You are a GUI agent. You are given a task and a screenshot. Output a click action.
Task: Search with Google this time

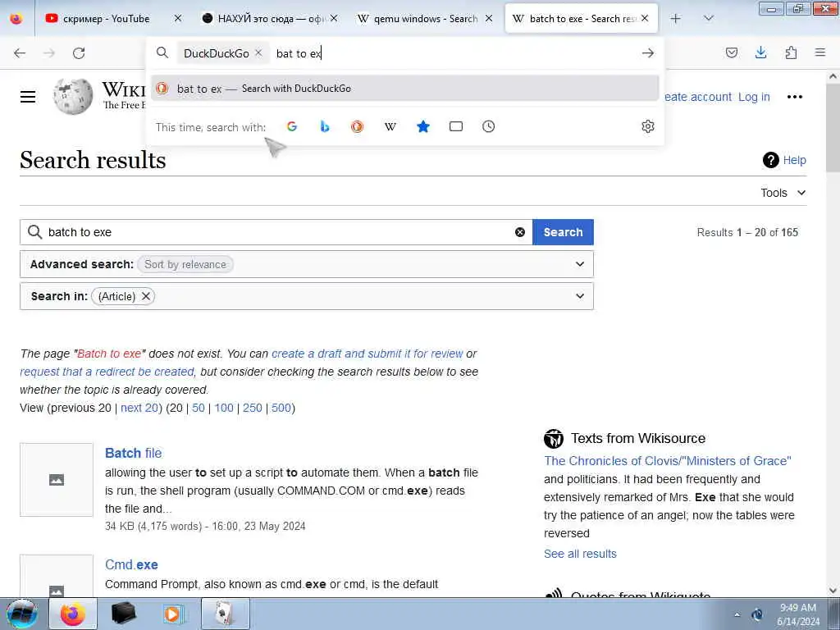point(292,126)
